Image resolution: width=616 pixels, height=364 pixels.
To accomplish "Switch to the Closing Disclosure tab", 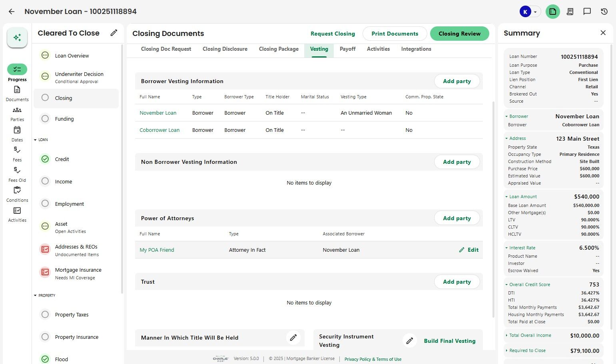I will coord(225,49).
